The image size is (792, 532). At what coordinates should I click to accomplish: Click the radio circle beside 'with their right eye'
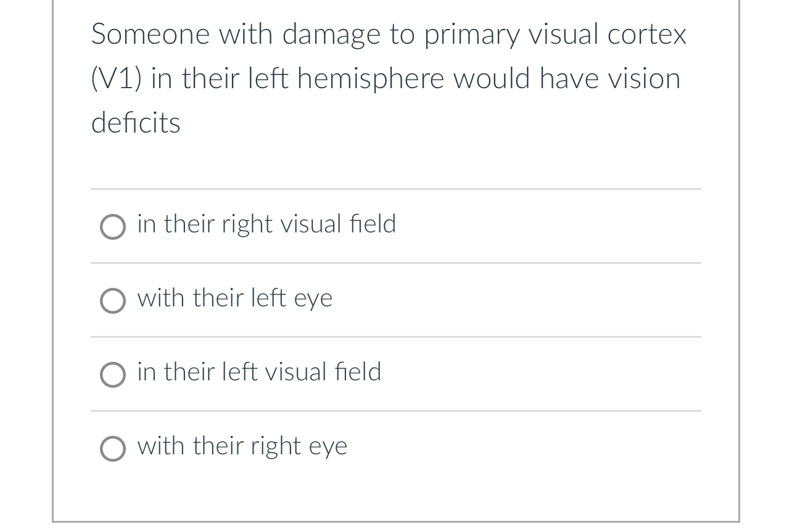tap(113, 449)
